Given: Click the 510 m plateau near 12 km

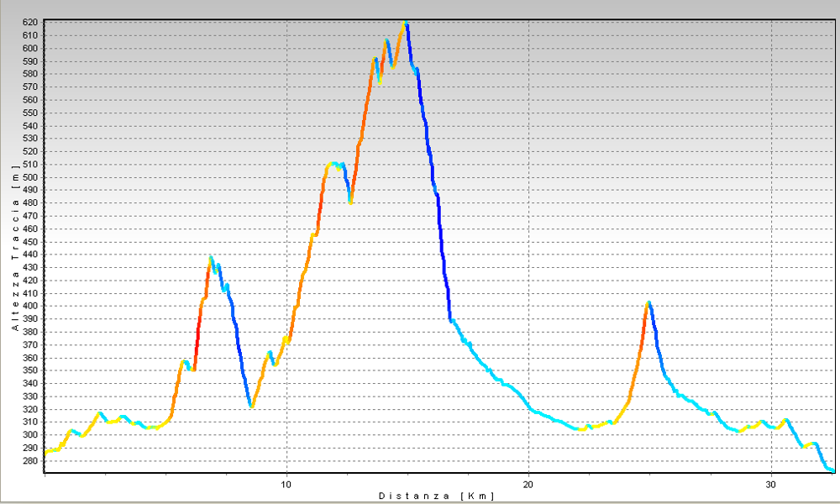Looking at the screenshot, I should (334, 164).
